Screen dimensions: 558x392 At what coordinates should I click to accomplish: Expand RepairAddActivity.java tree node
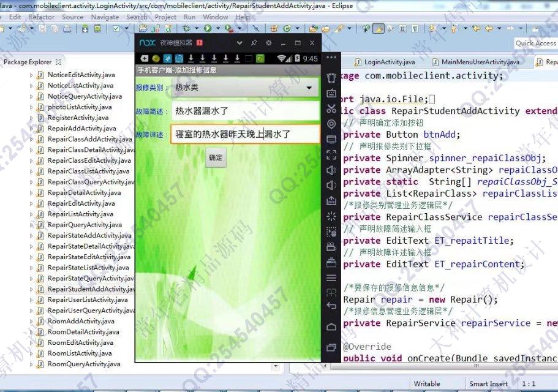pyautogui.click(x=31, y=129)
